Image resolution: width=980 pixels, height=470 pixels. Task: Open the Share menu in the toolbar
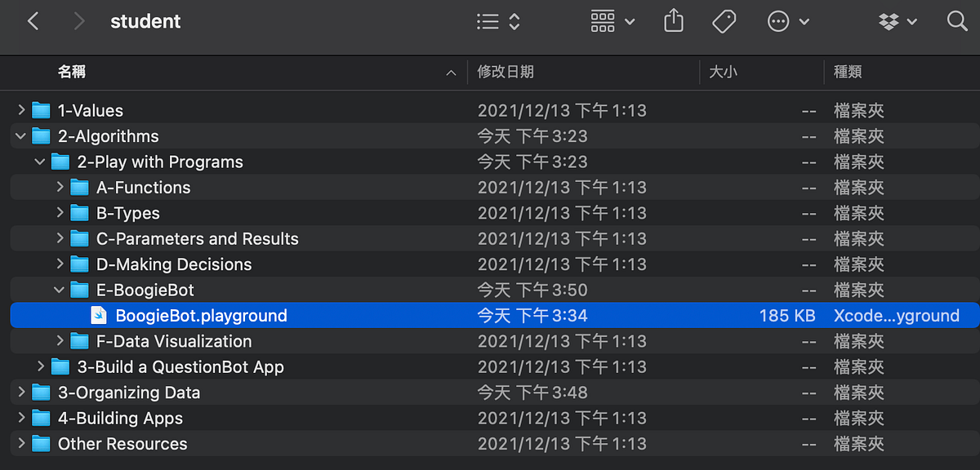[673, 21]
